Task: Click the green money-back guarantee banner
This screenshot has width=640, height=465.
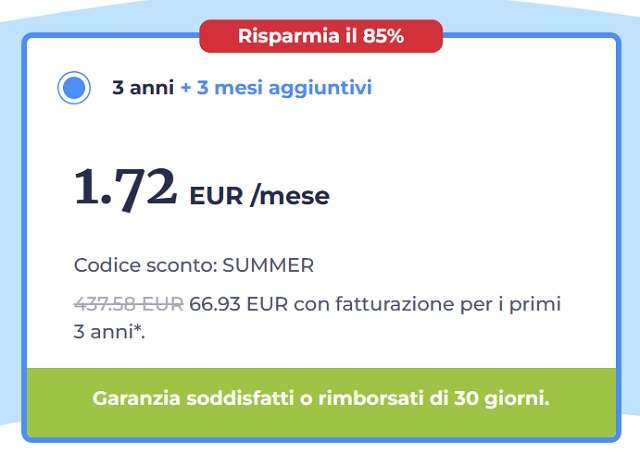Action: coord(321,398)
